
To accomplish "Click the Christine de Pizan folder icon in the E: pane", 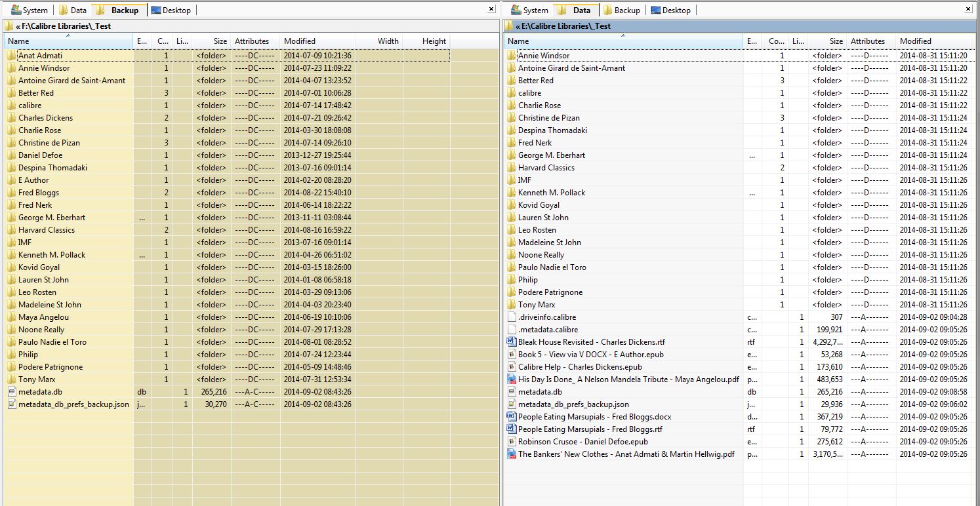I will (x=512, y=118).
